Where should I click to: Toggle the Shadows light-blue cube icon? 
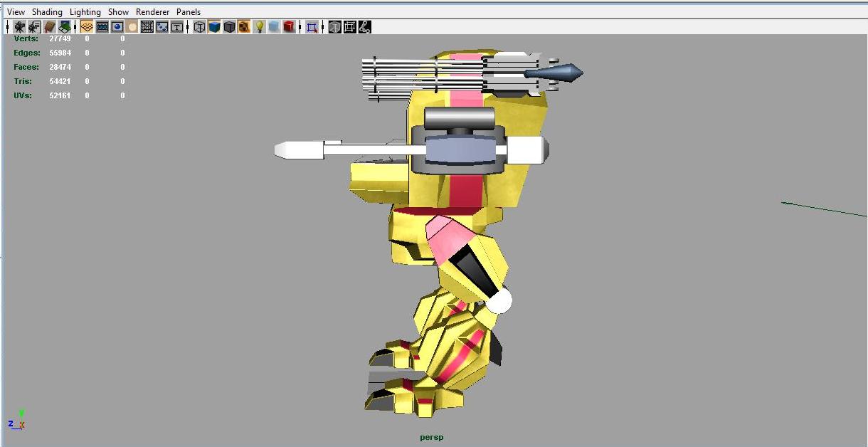pyautogui.click(x=274, y=27)
